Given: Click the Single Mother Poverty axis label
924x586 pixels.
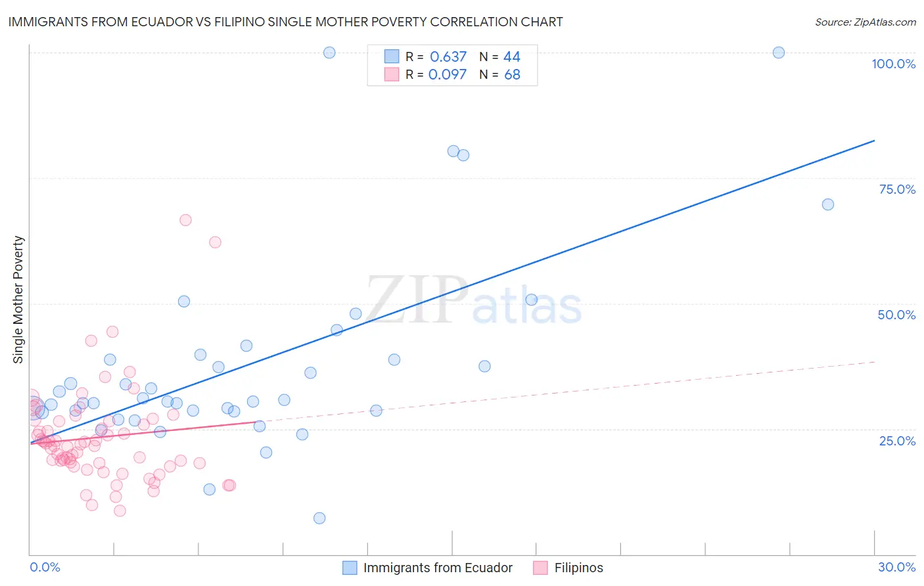Looking at the screenshot, I should click(x=18, y=300).
